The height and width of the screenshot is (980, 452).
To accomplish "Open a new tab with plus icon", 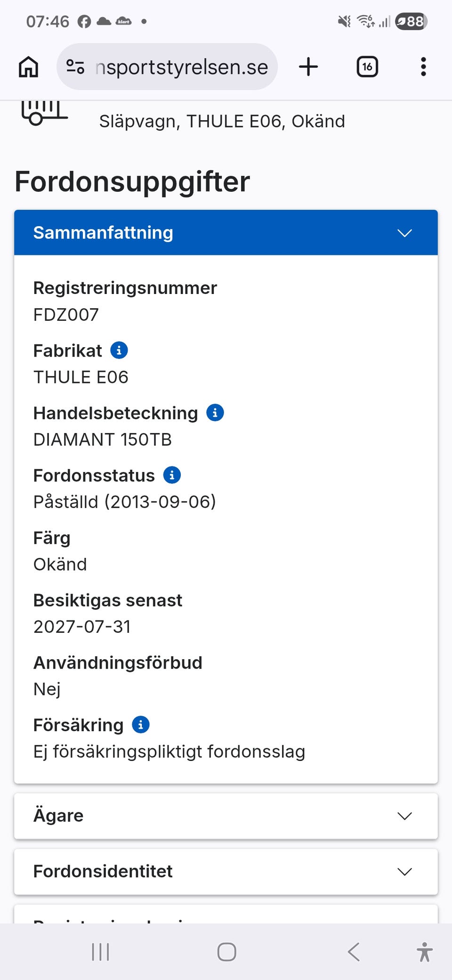I will point(308,67).
